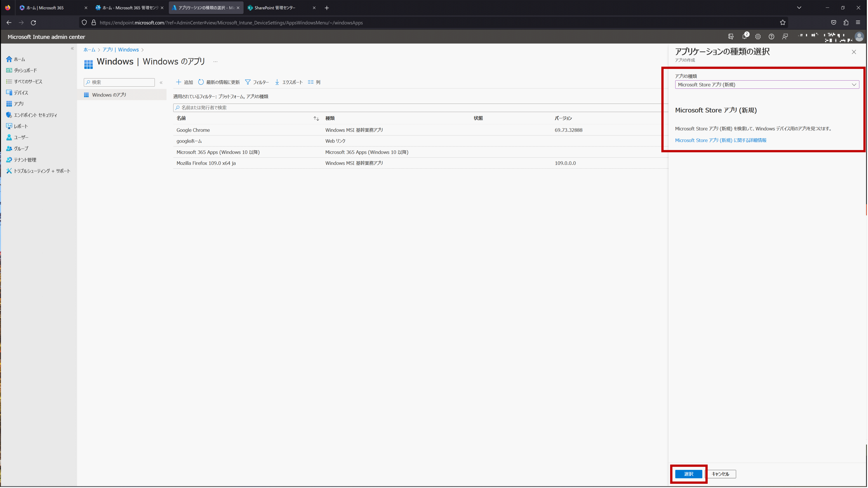
Task: Click the エクスポート export button
Action: click(288, 82)
